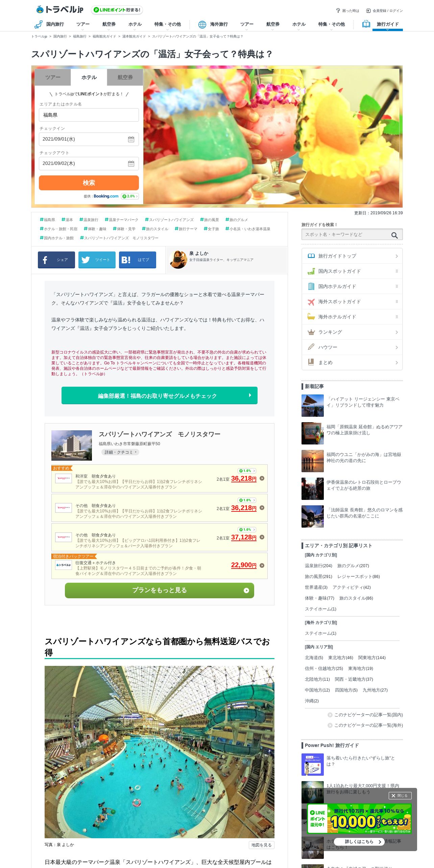This screenshot has width=434, height=868.
Task: Expand 国内旅行 航空券 dropdown
Action: pos(109,25)
